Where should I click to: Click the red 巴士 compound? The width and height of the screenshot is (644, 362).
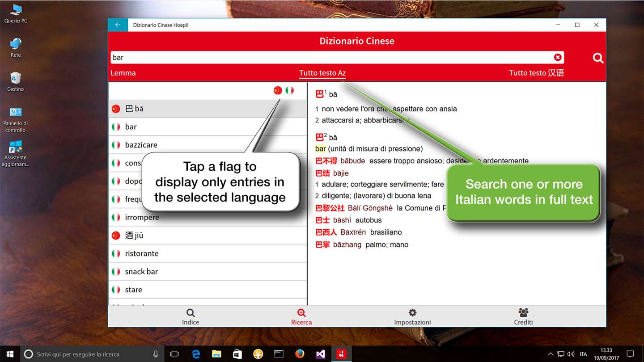322,220
